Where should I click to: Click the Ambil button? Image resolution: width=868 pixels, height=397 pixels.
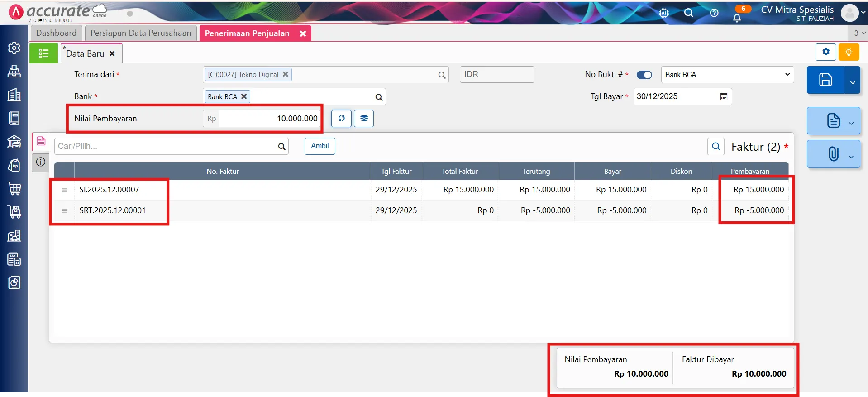click(320, 146)
